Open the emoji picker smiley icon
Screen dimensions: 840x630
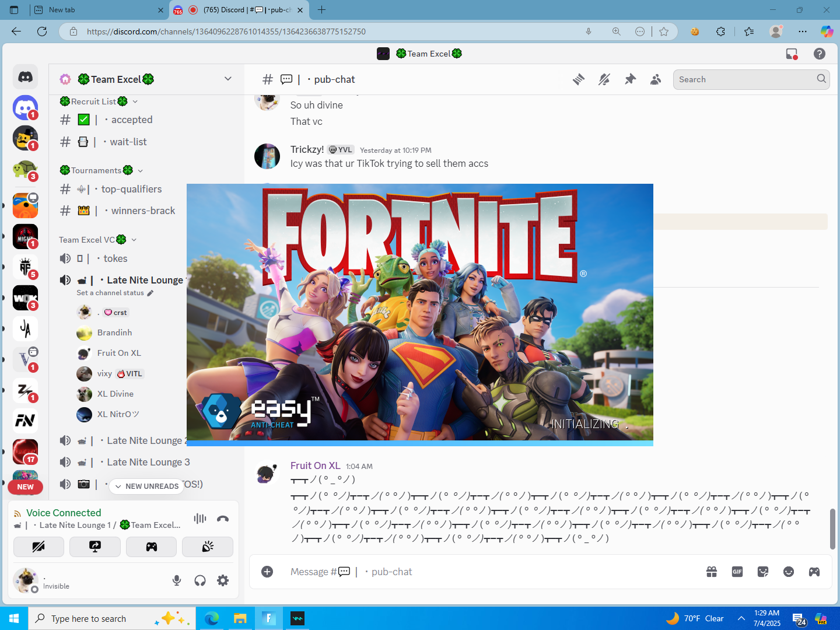click(x=789, y=572)
